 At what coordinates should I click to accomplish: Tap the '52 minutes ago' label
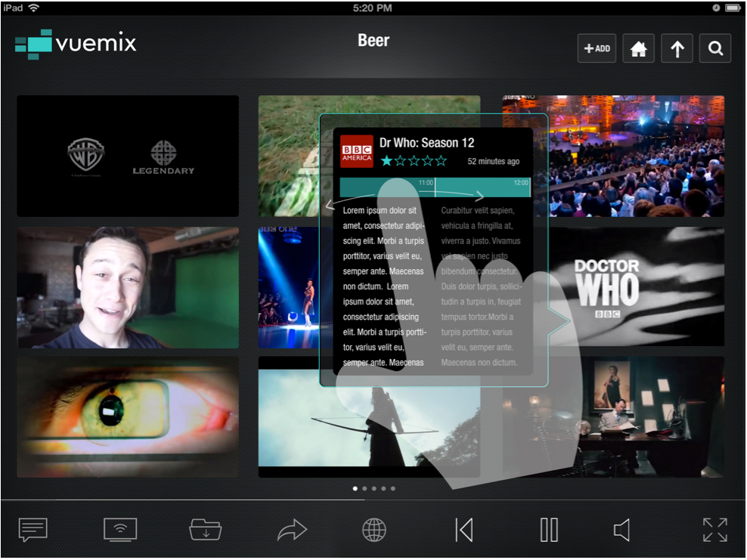click(x=494, y=162)
